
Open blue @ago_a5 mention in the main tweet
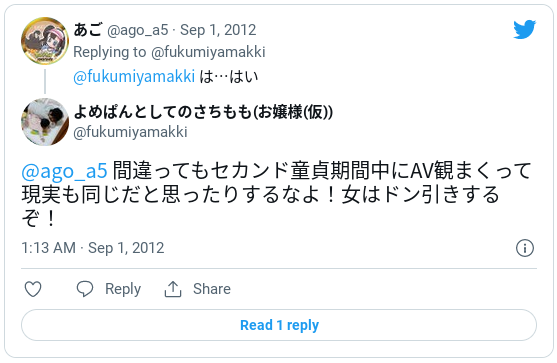tap(64, 170)
